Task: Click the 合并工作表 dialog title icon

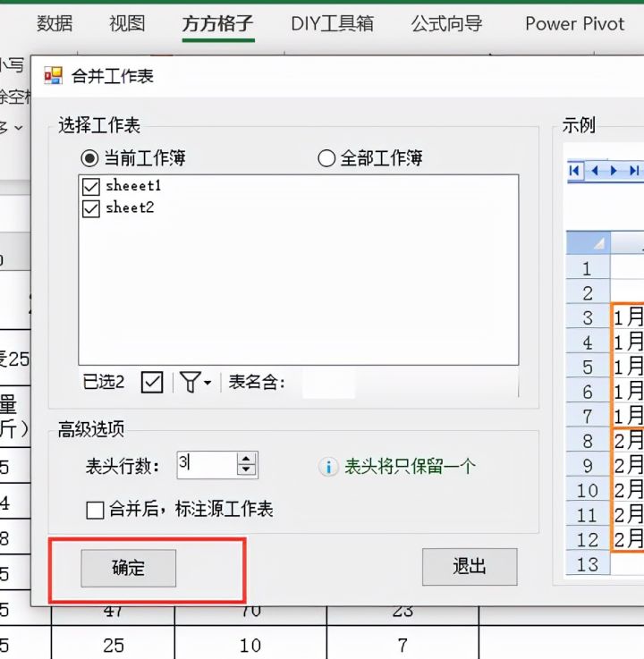Action: tap(54, 76)
